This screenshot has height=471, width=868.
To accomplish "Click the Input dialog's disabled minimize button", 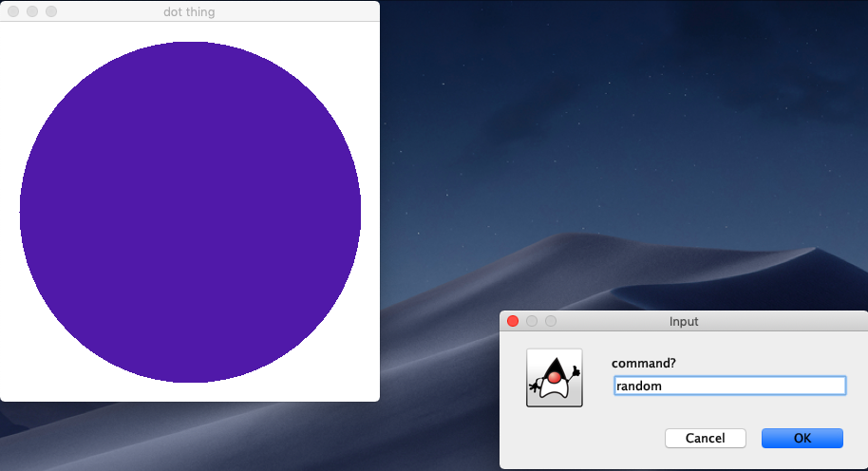I will (532, 321).
